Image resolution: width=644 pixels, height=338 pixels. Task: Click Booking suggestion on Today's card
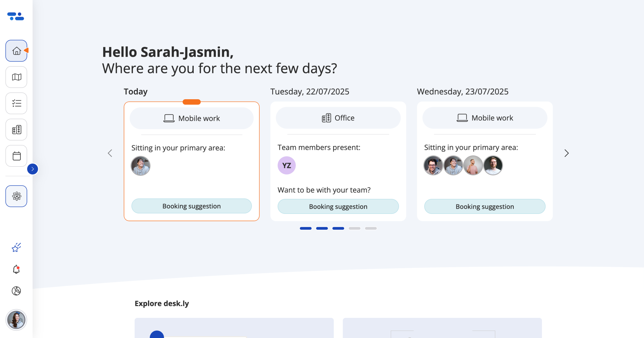[191, 206]
